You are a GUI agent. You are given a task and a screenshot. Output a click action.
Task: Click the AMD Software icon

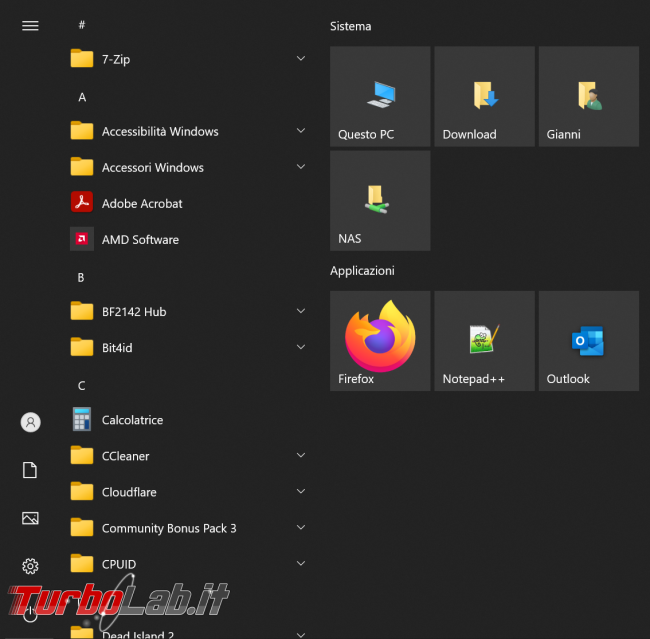(x=82, y=239)
